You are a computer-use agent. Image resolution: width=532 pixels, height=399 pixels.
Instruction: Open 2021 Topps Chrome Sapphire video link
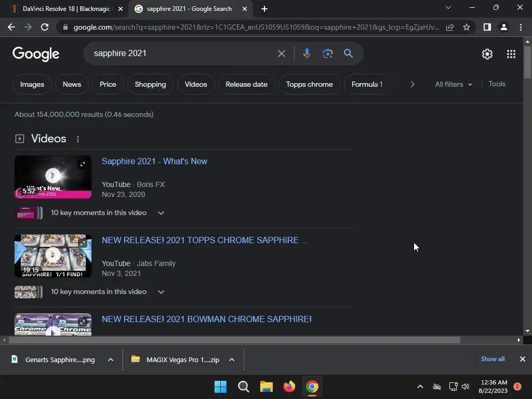(x=205, y=240)
